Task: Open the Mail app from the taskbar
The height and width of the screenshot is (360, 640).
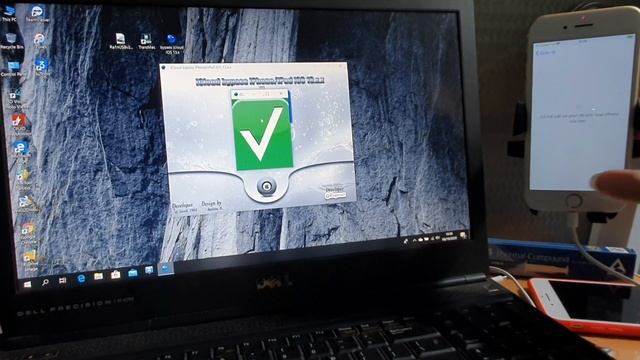Action: (x=133, y=273)
